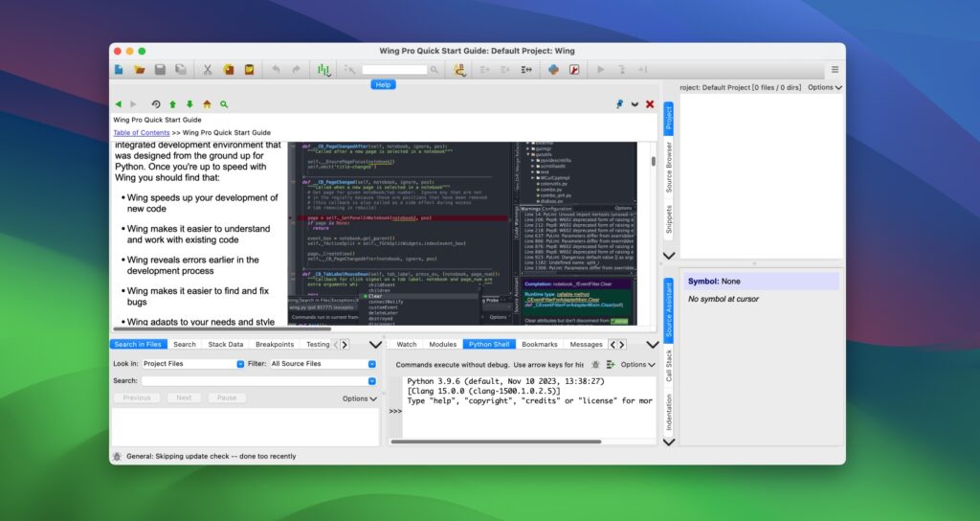
Task: Close help with the red X icon
Action: point(650,104)
